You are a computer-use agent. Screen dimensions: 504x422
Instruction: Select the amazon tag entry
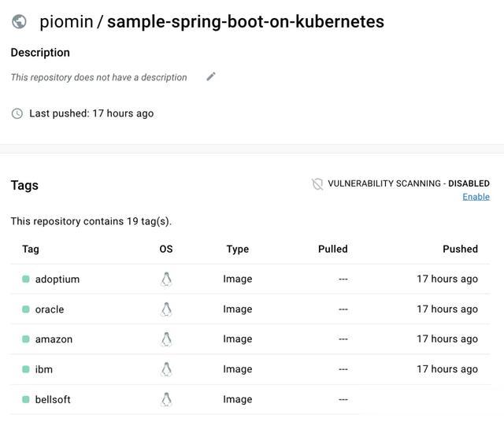point(54,339)
